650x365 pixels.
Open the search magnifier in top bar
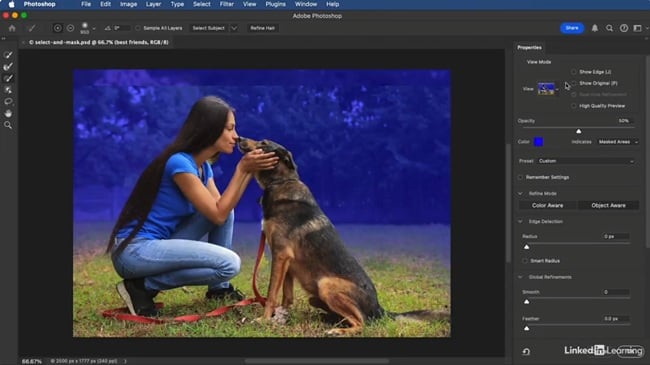coord(609,28)
